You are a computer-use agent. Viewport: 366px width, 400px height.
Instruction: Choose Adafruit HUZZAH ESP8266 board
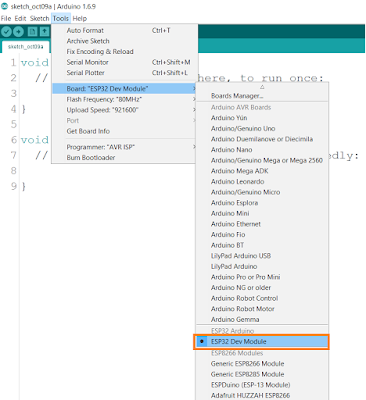262,396
